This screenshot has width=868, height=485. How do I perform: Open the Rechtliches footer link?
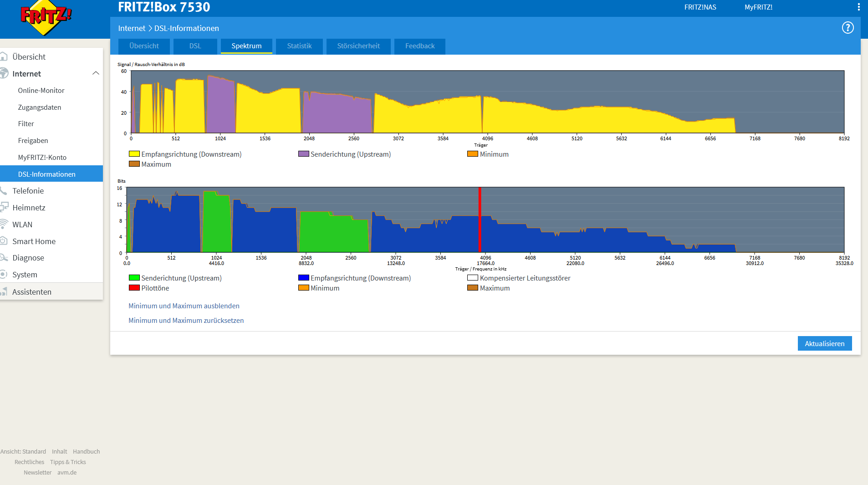[29, 462]
